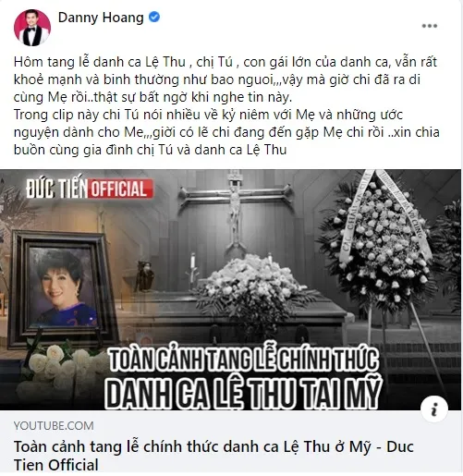Click the framed portrait of Lệ Thu
Viewport: 463px width, 476px height.
[x=60, y=288]
